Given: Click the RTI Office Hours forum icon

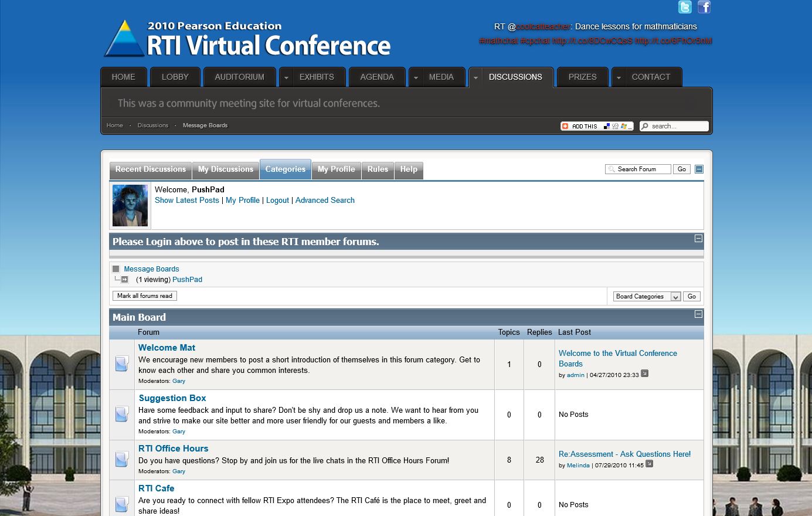Looking at the screenshot, I should 121,460.
